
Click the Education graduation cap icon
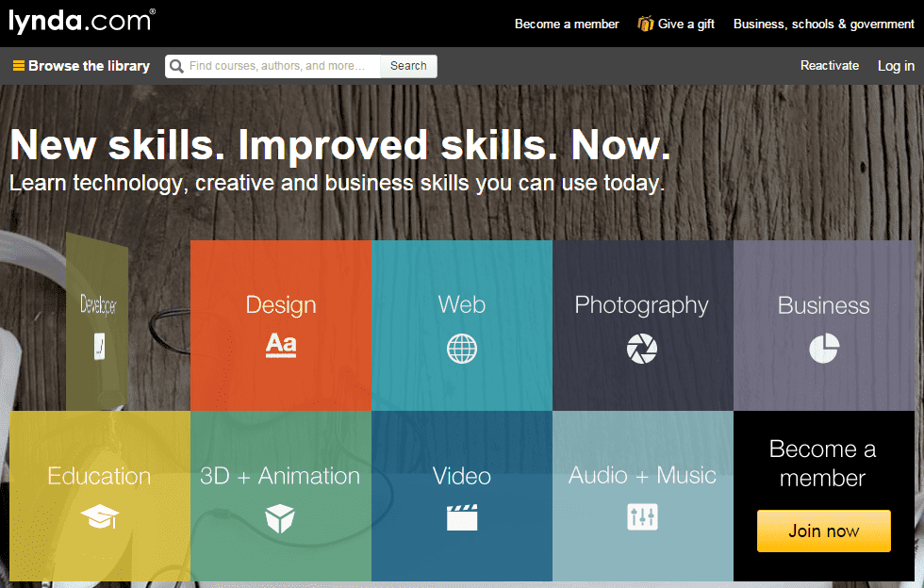pyautogui.click(x=100, y=516)
